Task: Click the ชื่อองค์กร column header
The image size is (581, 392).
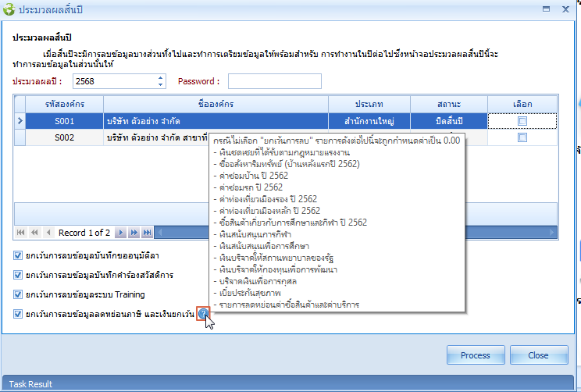Action: 215,104
